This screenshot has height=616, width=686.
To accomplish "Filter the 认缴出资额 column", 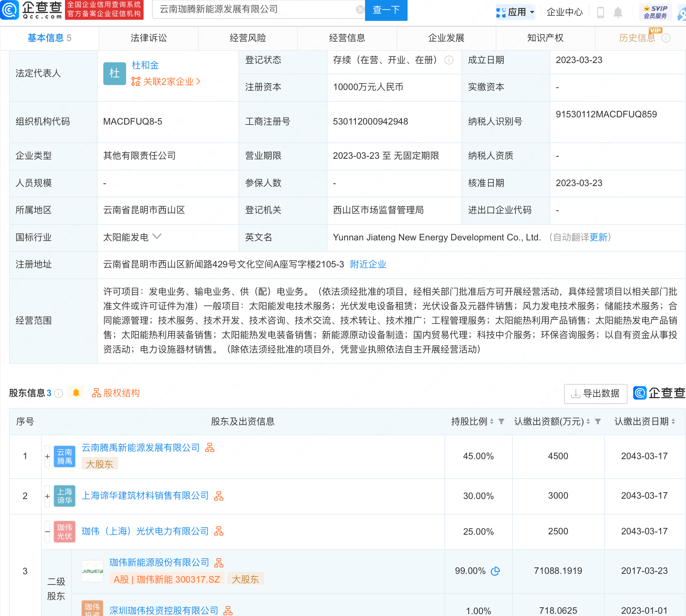I will tap(598, 422).
